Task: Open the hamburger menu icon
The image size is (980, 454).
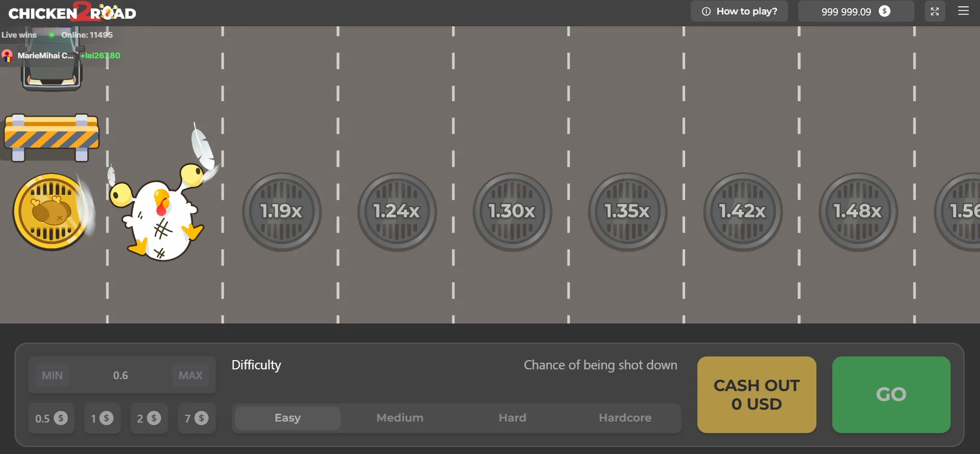Action: coord(963,11)
